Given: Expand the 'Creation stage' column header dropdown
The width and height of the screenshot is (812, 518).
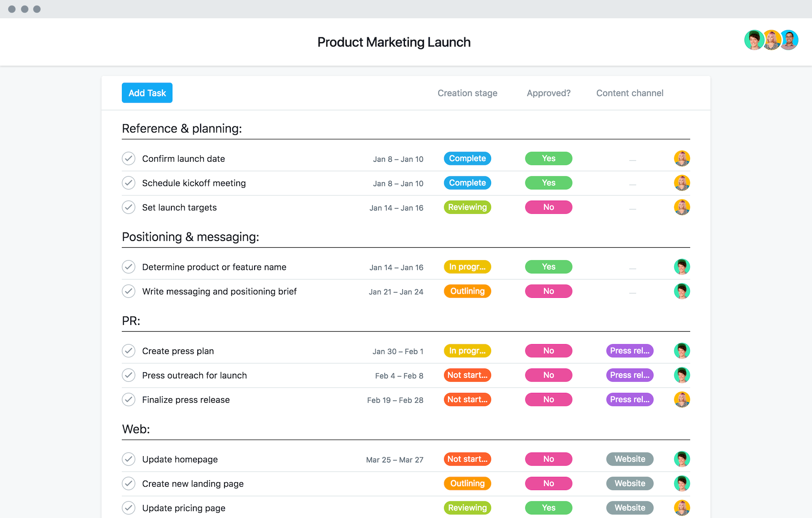Looking at the screenshot, I should (x=467, y=92).
